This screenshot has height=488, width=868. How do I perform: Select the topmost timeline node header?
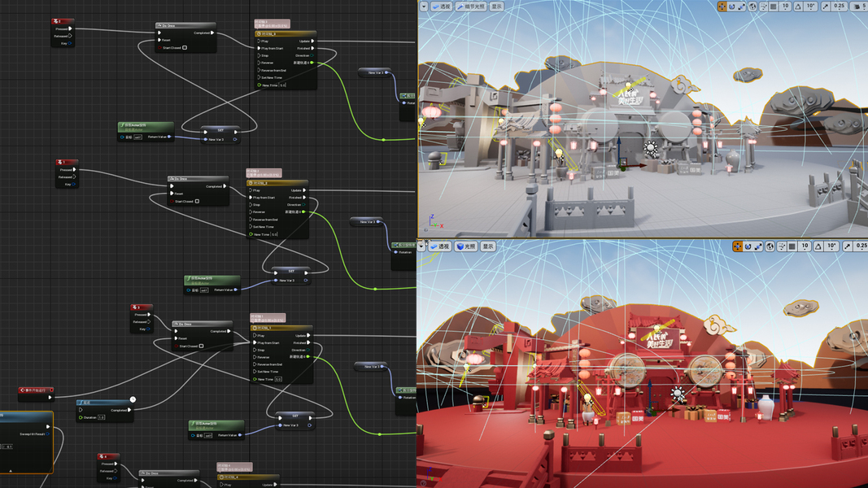coord(285,33)
